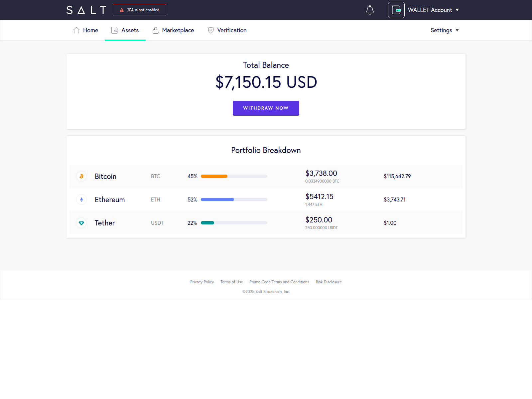The width and height of the screenshot is (532, 399).
Task: Open the 2FA is not enabled warning
Action: point(139,10)
